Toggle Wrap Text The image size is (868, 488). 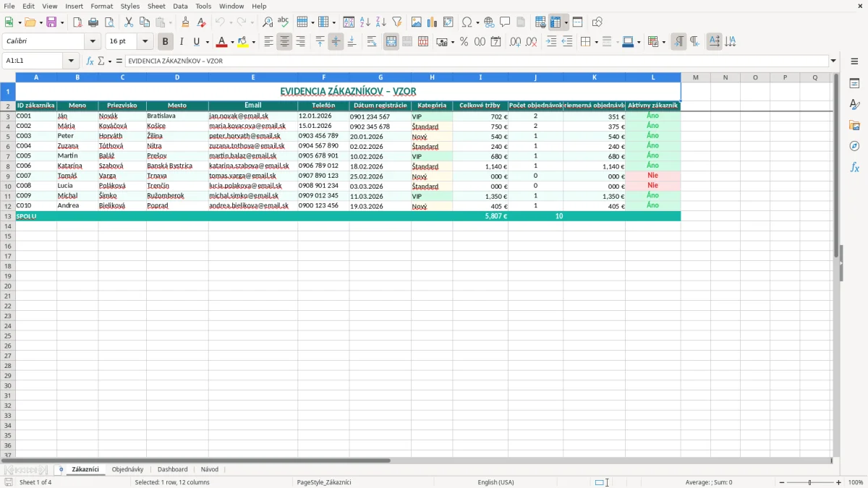point(372,42)
